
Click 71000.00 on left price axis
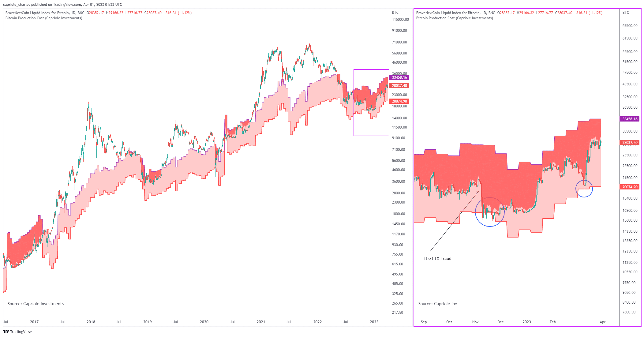point(399,42)
